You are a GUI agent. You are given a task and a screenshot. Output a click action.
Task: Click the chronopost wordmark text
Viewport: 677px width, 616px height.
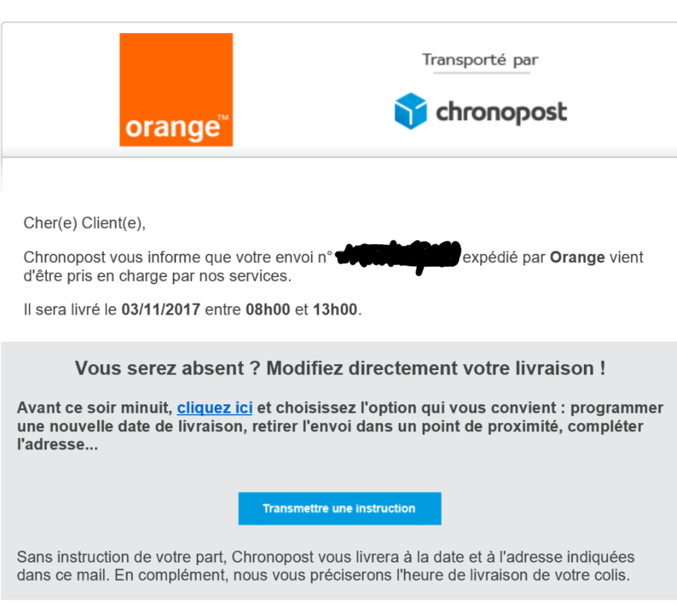point(501,112)
